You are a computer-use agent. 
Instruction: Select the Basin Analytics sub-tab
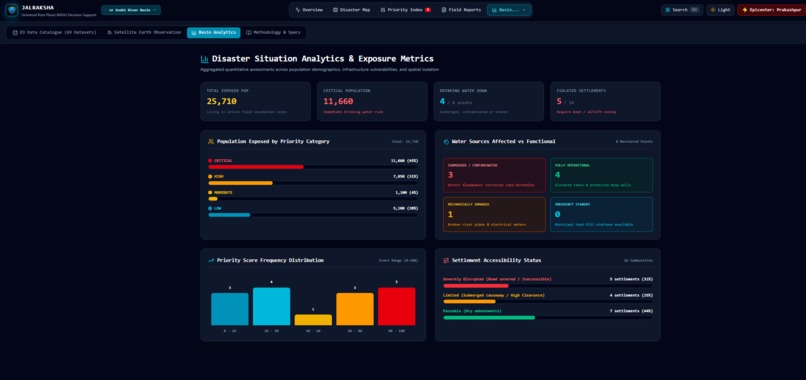coord(213,32)
